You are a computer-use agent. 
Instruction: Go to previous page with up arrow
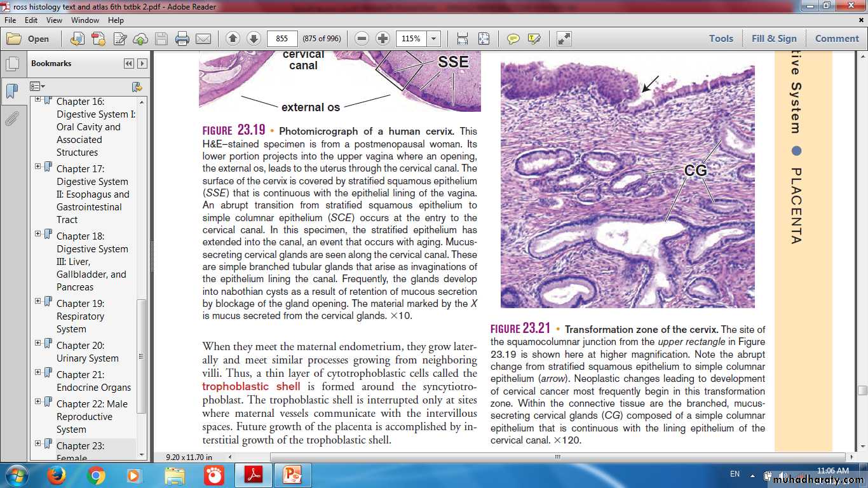(233, 39)
